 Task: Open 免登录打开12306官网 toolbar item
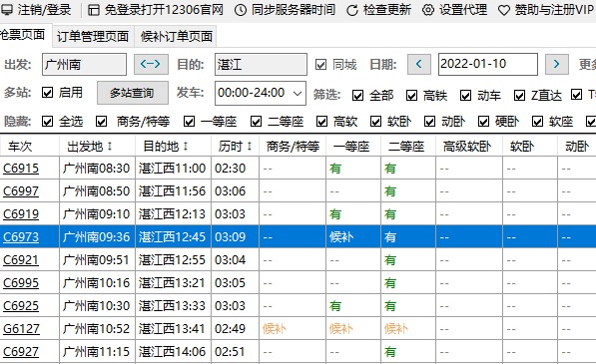pyautogui.click(x=156, y=10)
